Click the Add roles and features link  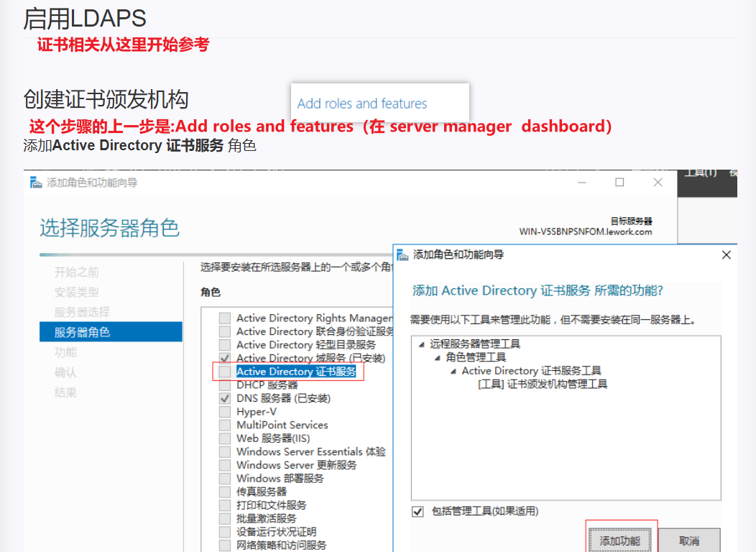click(x=362, y=103)
